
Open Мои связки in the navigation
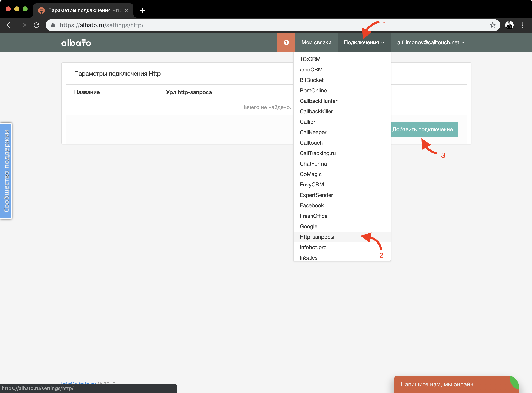point(316,43)
